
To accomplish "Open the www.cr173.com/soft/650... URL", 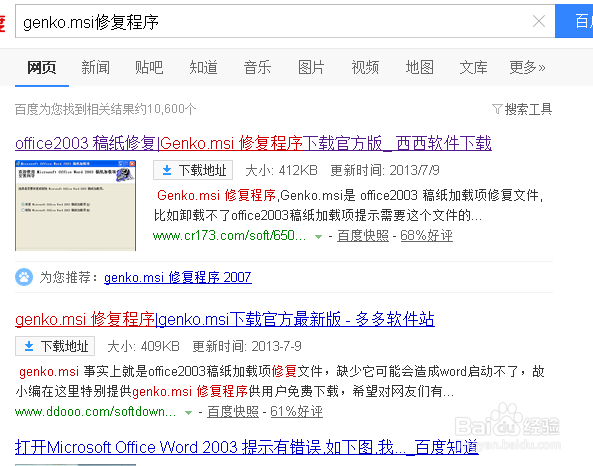I will click(229, 236).
